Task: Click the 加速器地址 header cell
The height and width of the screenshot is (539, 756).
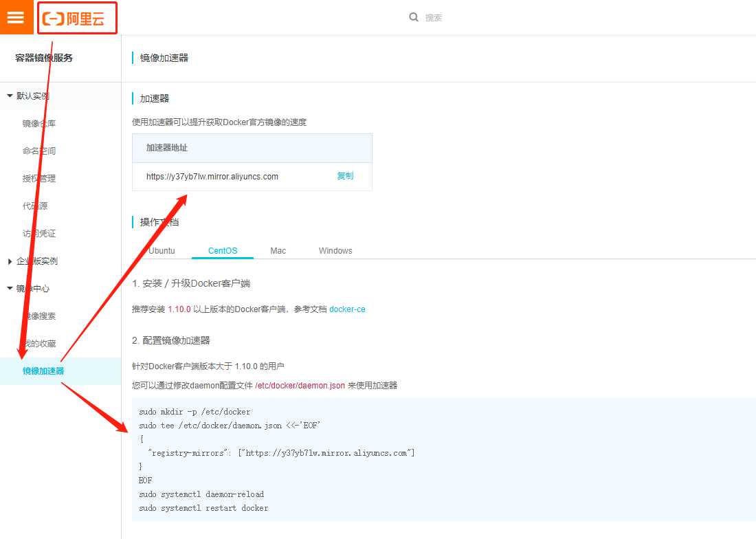Action: [x=252, y=148]
